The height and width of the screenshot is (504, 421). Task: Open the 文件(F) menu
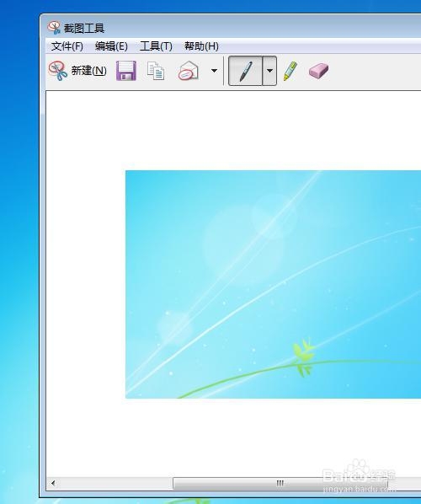pos(67,46)
